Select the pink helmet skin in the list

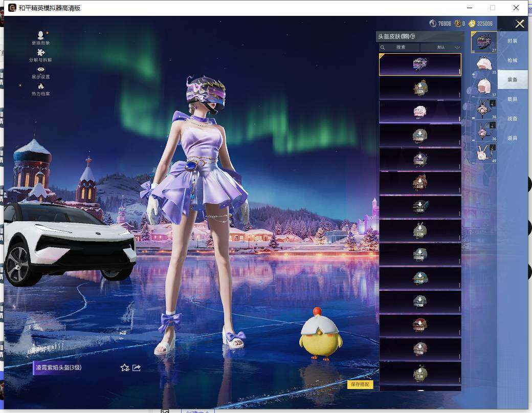click(x=420, y=112)
